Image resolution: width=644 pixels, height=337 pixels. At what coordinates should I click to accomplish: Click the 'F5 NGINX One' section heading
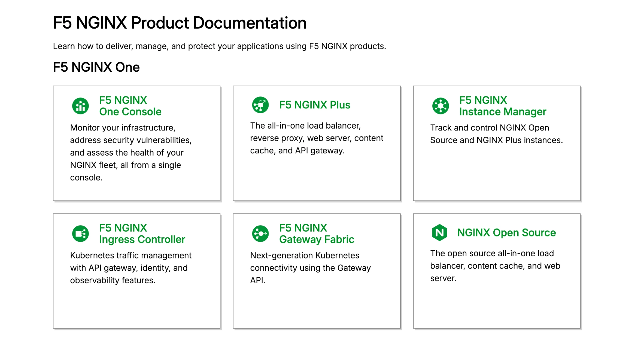96,67
